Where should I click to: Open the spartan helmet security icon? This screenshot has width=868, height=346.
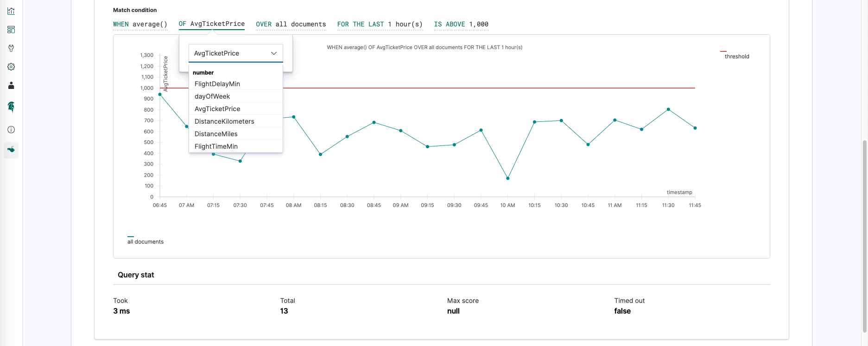click(11, 107)
